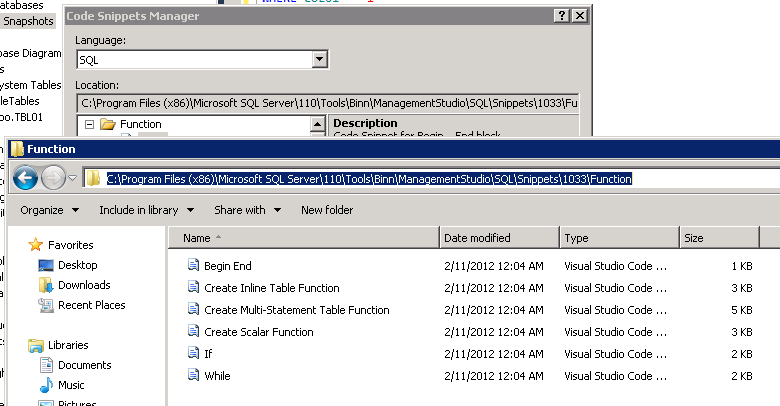Click the While row's 'Visual Studio Code ...' type

[615, 376]
